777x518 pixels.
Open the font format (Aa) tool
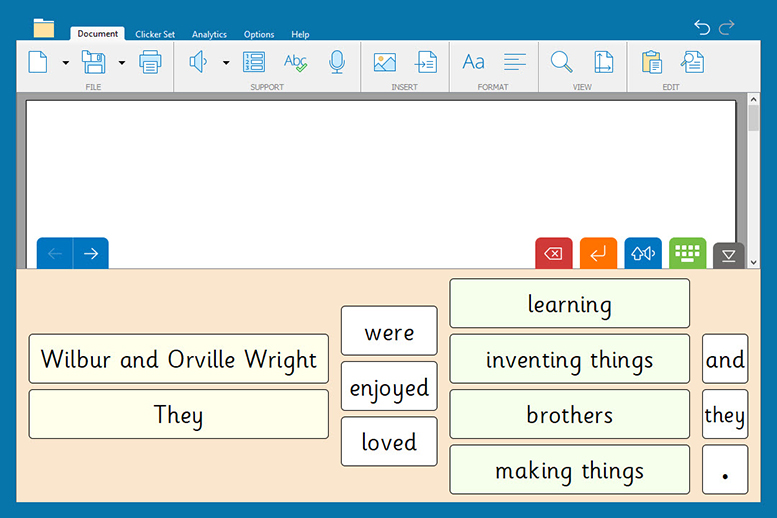coord(473,63)
